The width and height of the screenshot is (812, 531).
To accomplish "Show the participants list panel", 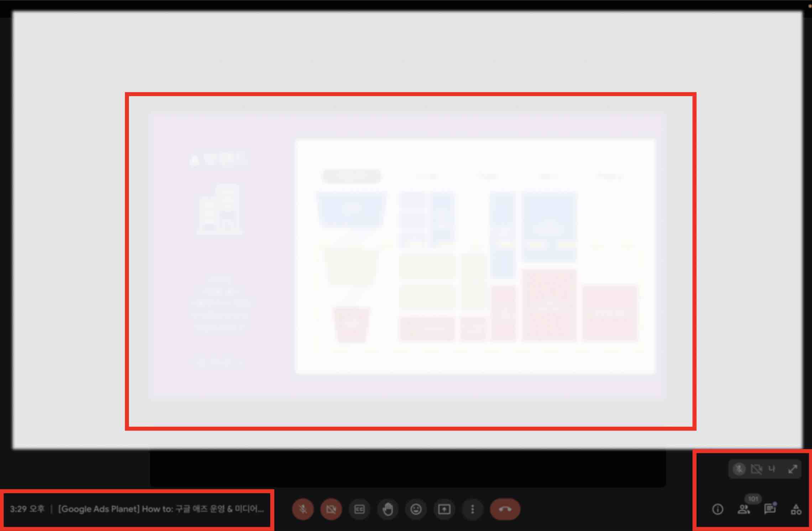I will [x=743, y=510].
